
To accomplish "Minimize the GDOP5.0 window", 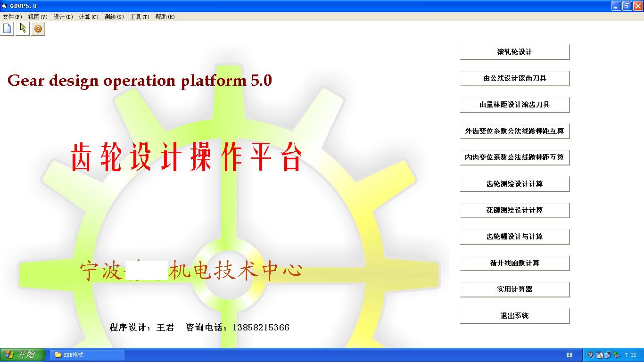I will click(616, 6).
